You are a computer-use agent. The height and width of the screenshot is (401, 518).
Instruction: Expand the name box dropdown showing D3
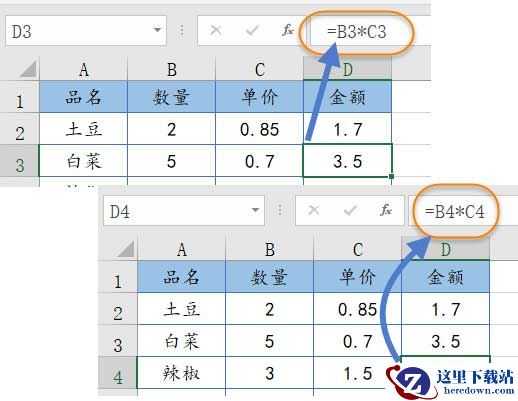[157, 30]
